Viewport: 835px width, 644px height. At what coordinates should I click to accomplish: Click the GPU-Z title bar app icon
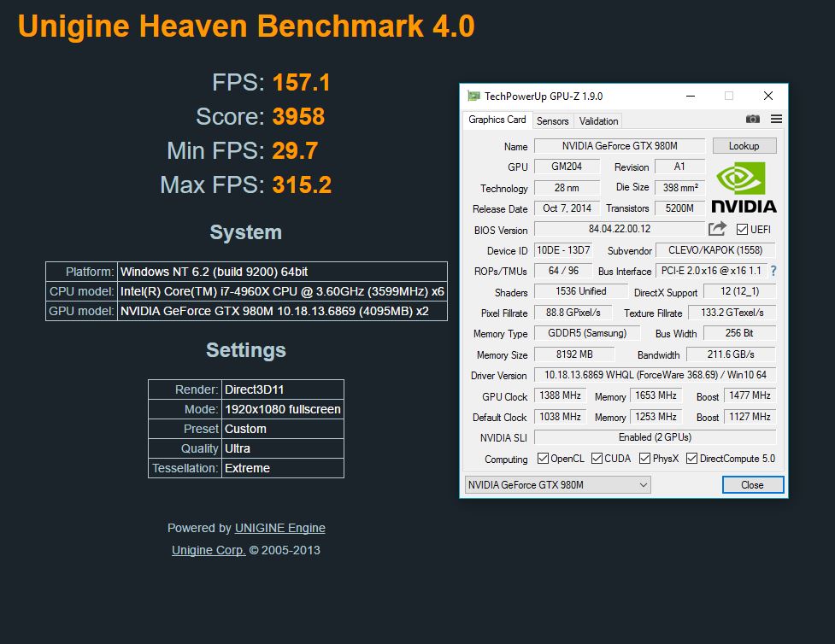coord(473,96)
